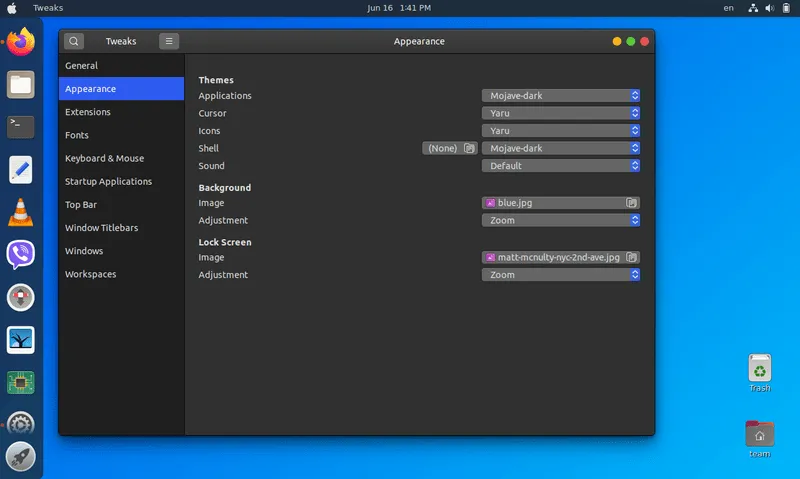Choose background image blue.jpg file button

pos(560,202)
